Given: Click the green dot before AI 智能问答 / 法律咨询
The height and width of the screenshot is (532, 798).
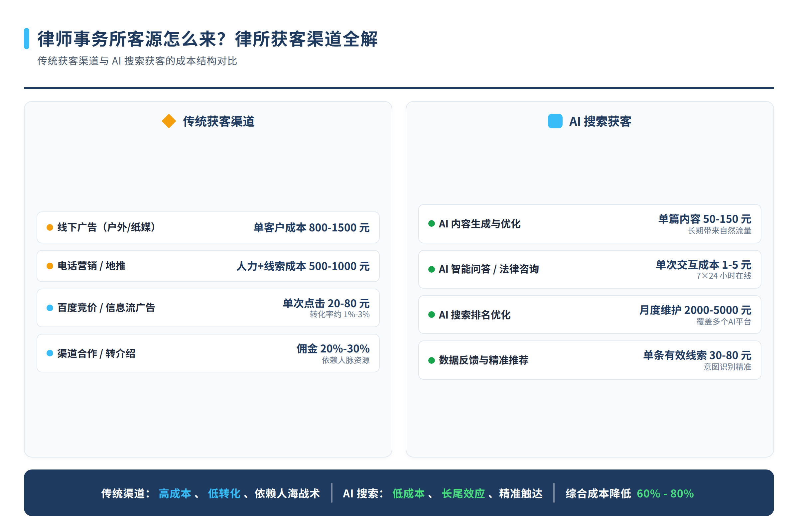Looking at the screenshot, I should (x=432, y=269).
